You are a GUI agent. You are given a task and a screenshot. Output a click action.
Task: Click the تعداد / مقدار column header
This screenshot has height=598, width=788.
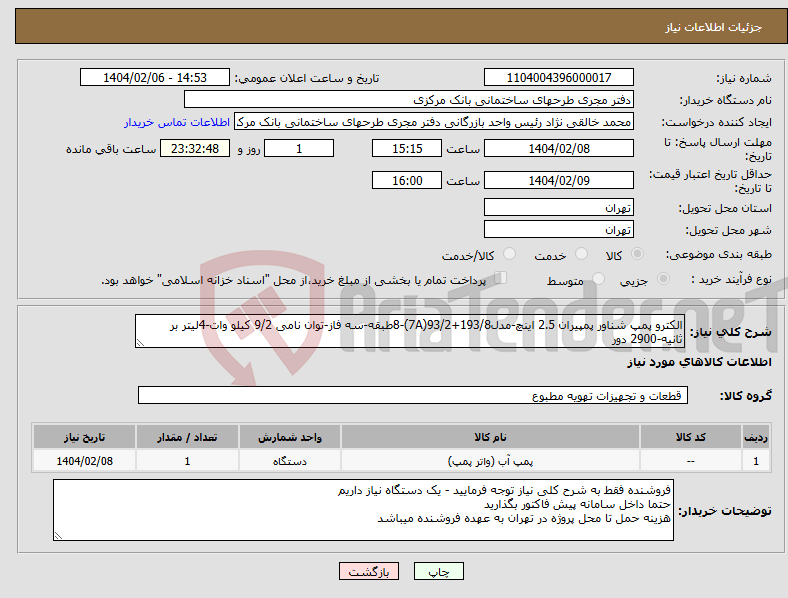point(187,437)
